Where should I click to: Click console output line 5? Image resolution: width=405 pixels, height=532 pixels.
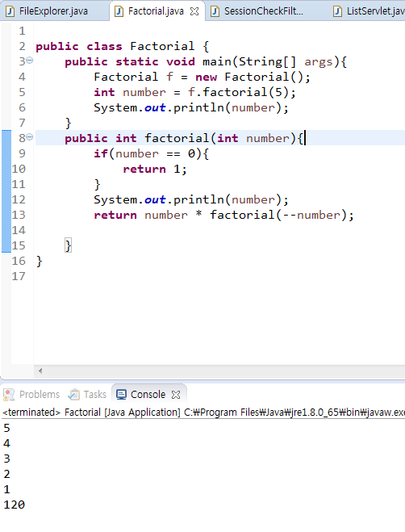click(6, 428)
